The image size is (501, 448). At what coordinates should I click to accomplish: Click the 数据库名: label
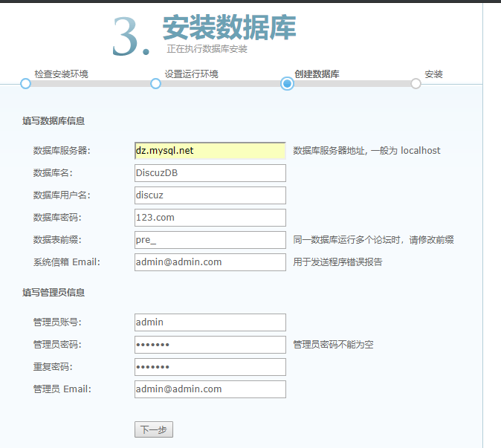click(53, 173)
